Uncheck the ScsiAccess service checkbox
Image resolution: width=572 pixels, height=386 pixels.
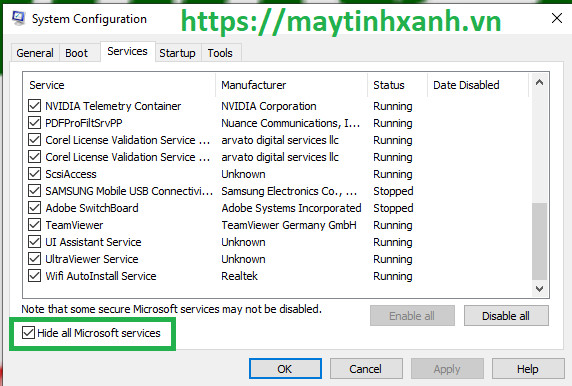pyautogui.click(x=34, y=174)
